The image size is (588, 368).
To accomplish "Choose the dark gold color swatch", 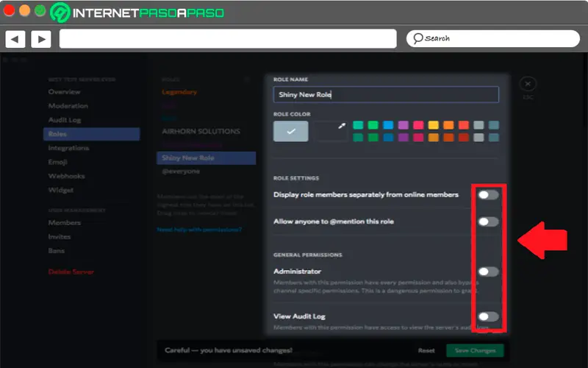I will [434, 138].
